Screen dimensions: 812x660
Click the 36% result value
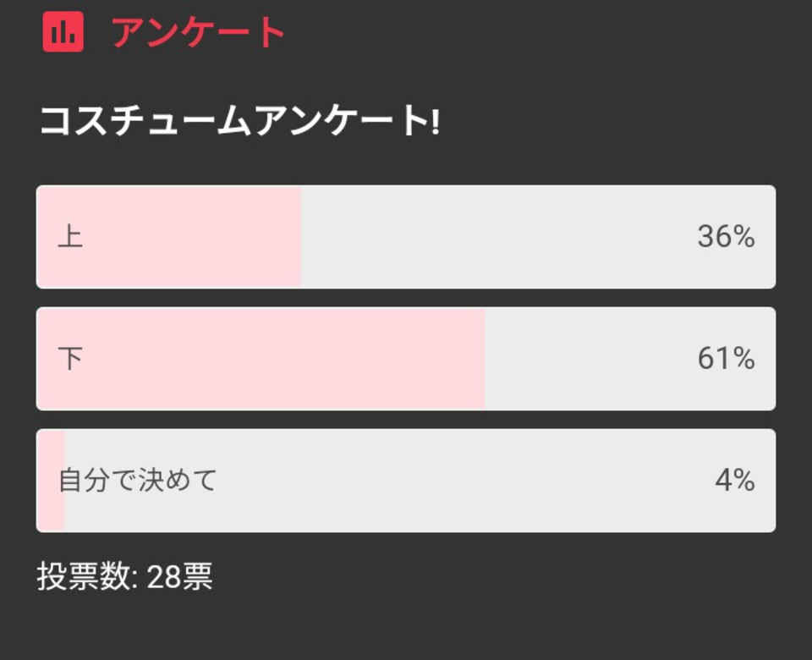(726, 236)
